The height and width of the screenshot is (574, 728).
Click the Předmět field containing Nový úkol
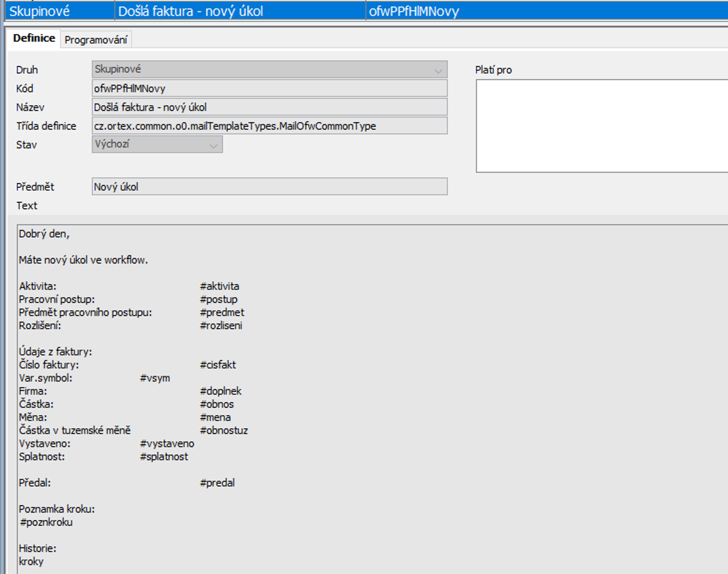tap(269, 187)
